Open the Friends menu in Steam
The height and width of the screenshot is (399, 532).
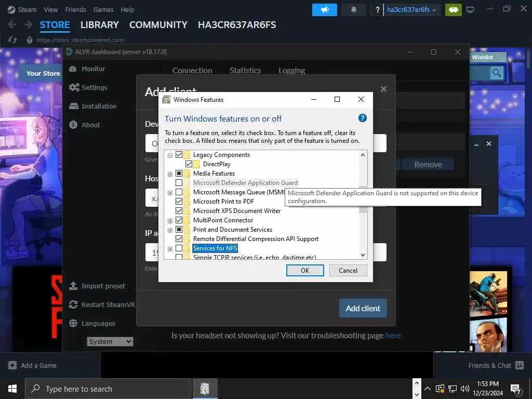(75, 10)
